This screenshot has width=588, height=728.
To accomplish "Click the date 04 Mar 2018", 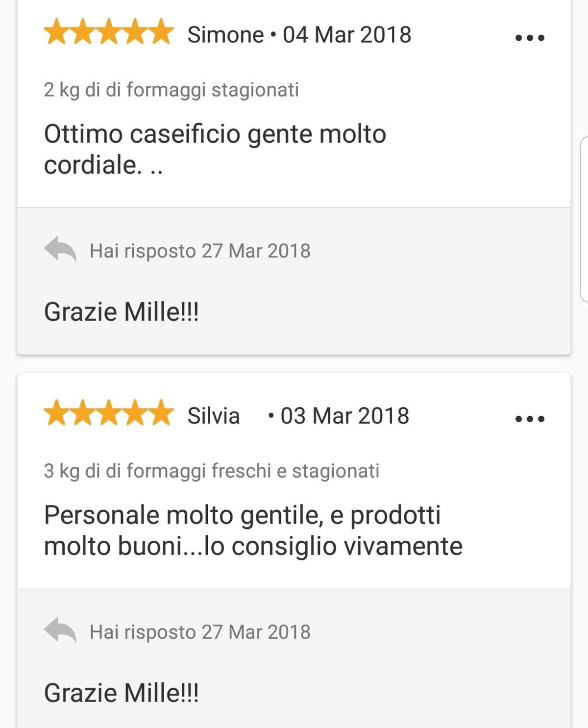I will [x=347, y=35].
